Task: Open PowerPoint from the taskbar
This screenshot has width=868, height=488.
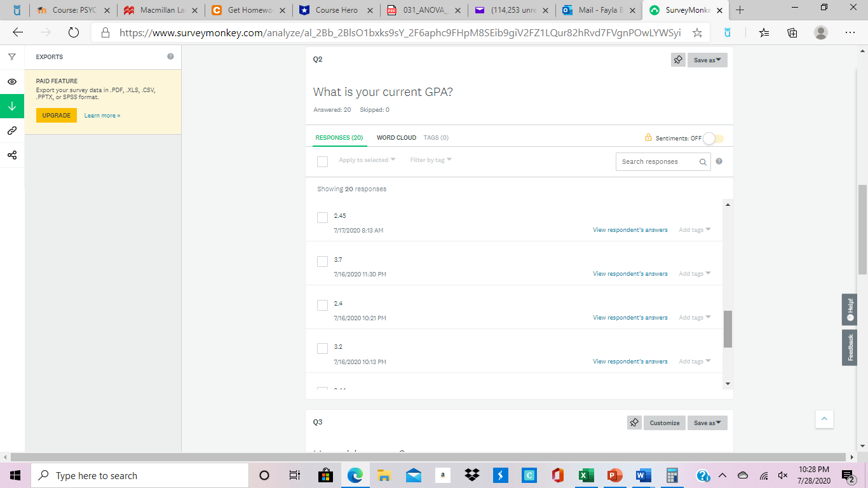Action: (x=614, y=475)
